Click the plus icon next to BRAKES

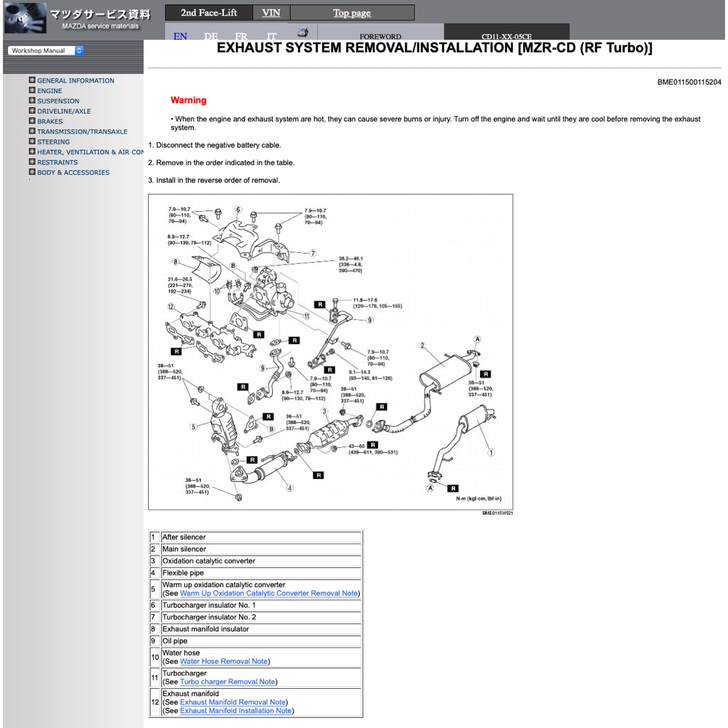[31, 121]
